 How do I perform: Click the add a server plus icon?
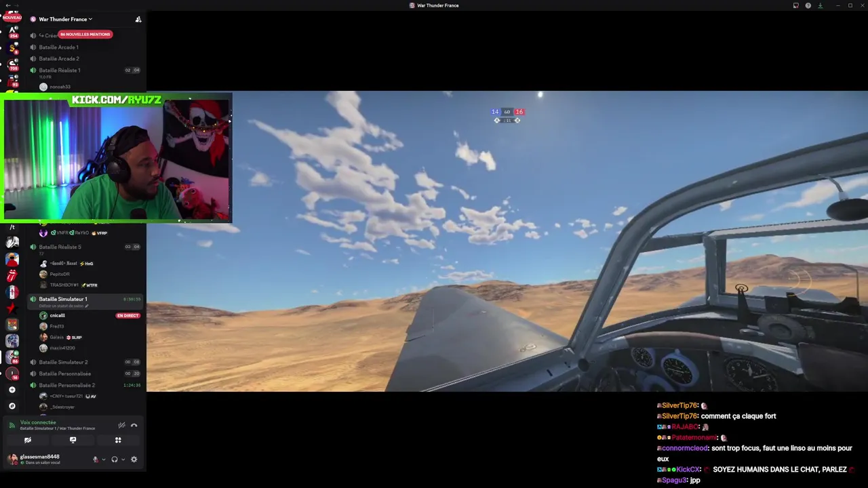(x=12, y=390)
